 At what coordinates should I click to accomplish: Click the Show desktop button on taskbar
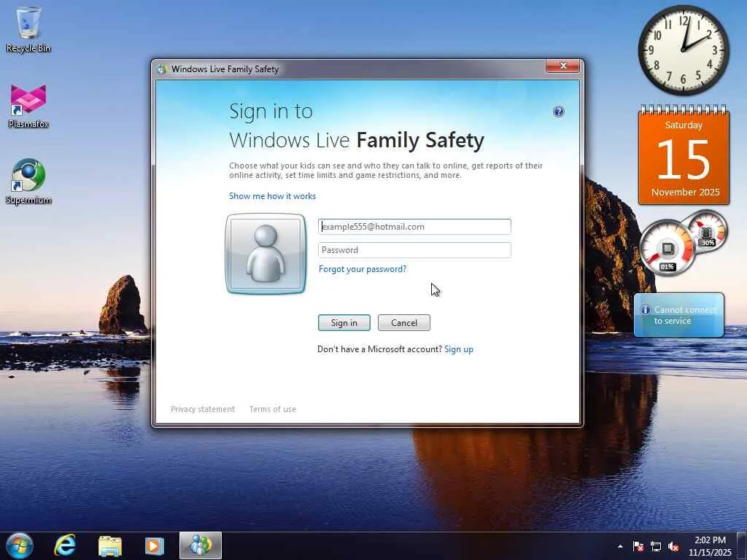click(x=742, y=545)
